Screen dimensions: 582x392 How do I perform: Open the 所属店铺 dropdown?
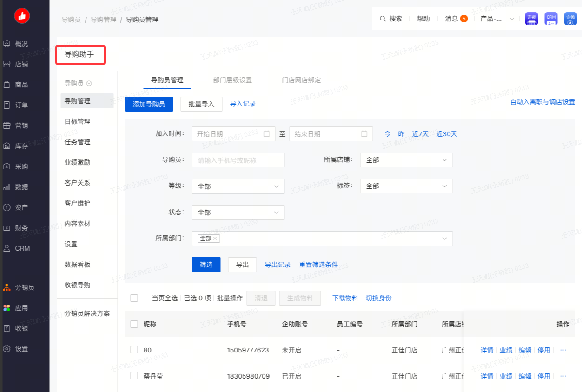tap(406, 160)
